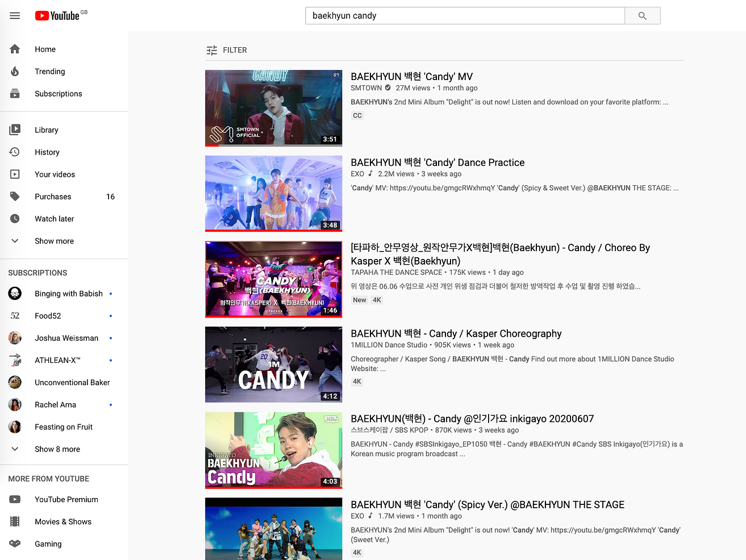Click the Movies & Shows film icon

(15, 521)
